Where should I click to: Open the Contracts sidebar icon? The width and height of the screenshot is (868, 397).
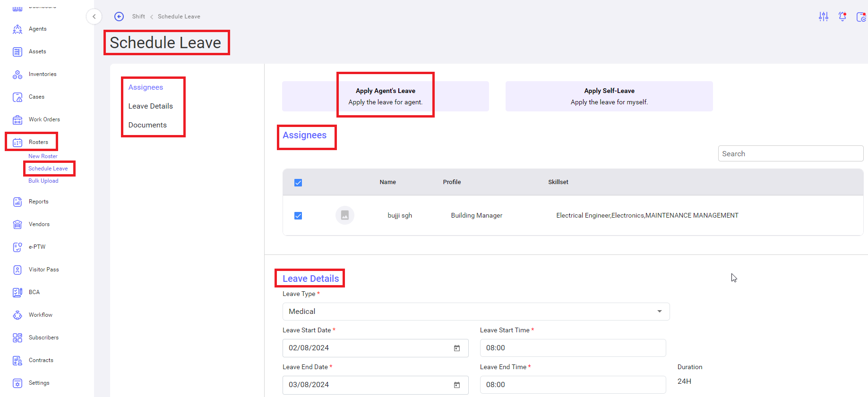tap(17, 361)
